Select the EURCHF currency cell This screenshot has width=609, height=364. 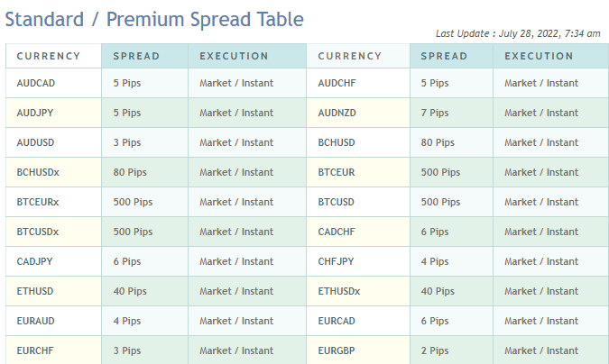click(x=53, y=350)
